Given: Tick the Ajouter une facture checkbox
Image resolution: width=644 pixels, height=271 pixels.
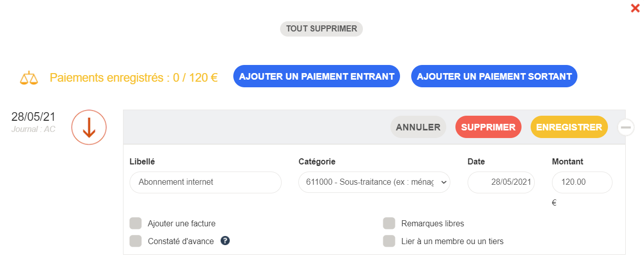Looking at the screenshot, I should coord(135,223).
